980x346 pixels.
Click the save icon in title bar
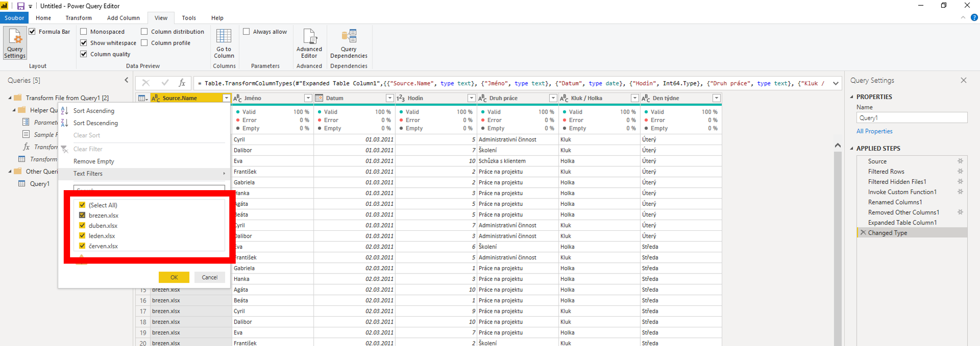pos(21,6)
